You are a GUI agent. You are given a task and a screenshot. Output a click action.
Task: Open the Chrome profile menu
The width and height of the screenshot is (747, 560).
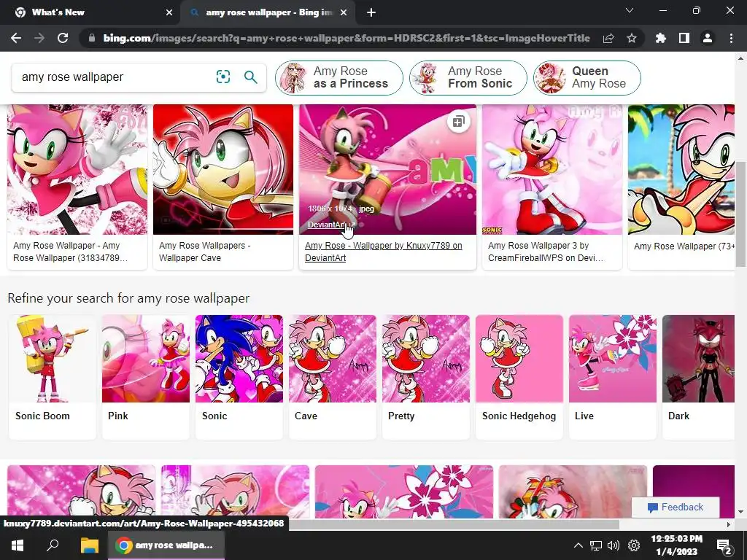708,38
